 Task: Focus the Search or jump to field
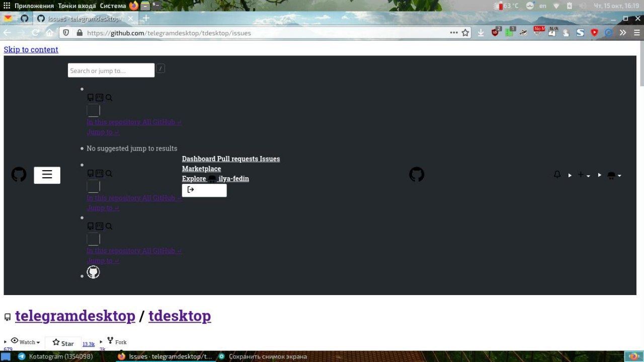coord(111,70)
